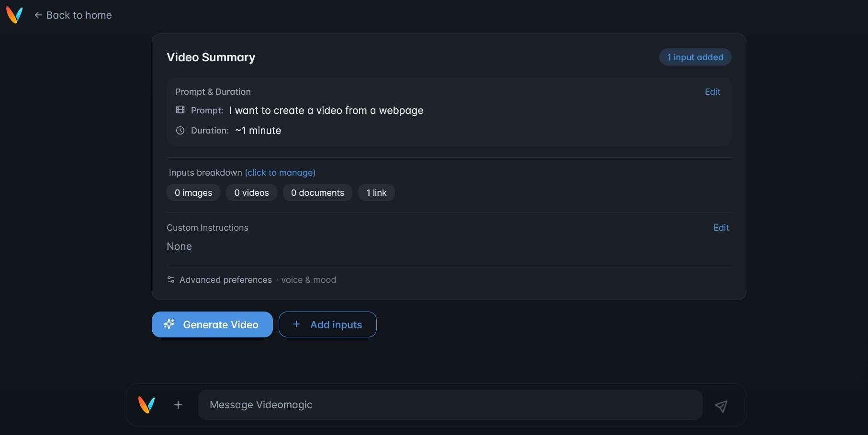Select the 1 link chip

pos(376,193)
